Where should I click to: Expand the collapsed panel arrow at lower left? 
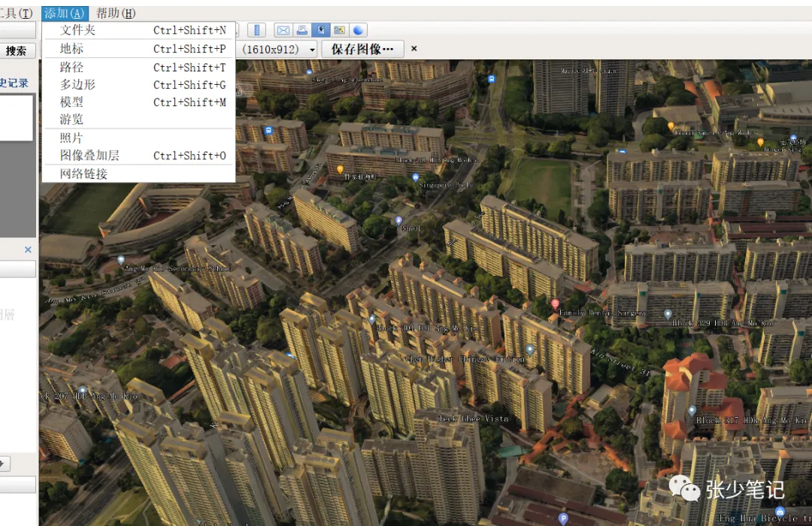click(x=4, y=464)
